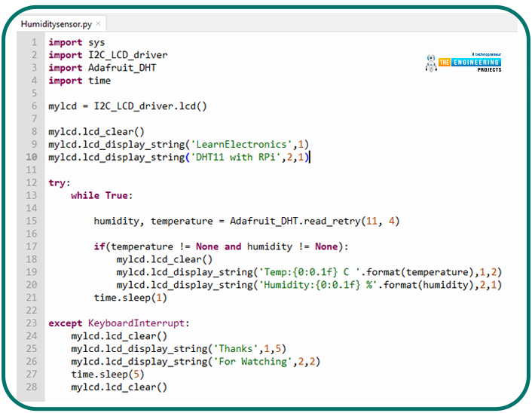Click 'humidity, temperature' variables on line 15
Image resolution: width=532 pixels, height=413 pixels.
[154, 222]
